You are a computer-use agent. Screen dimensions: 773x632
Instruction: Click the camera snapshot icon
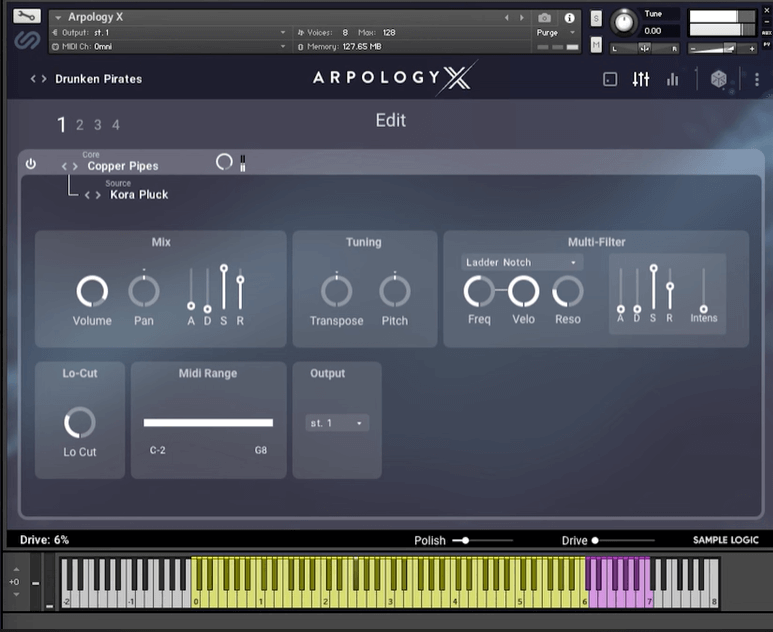(x=545, y=18)
